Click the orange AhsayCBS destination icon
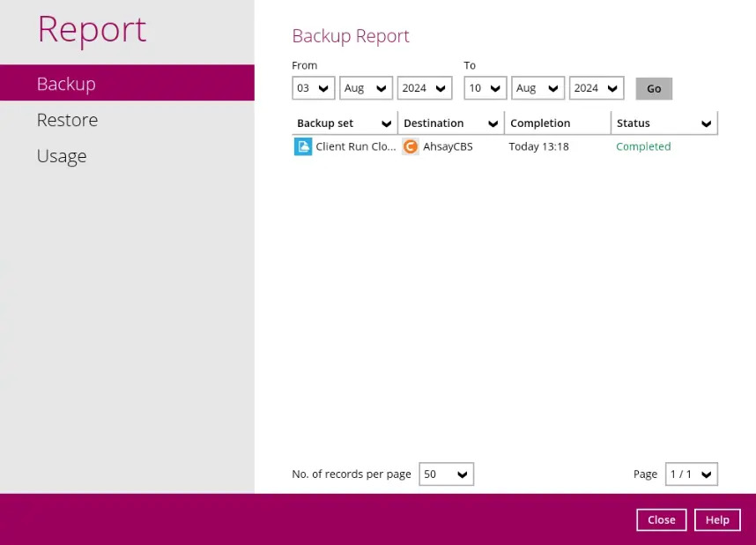 (410, 146)
